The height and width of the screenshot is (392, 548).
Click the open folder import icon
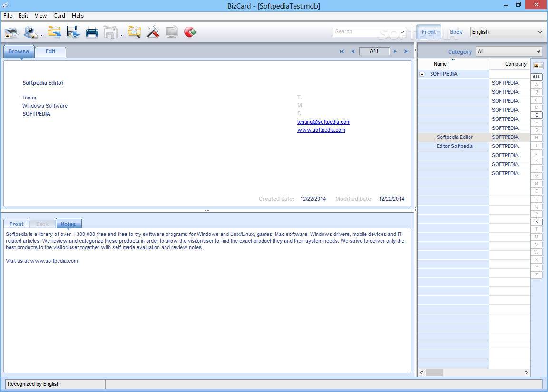54,32
